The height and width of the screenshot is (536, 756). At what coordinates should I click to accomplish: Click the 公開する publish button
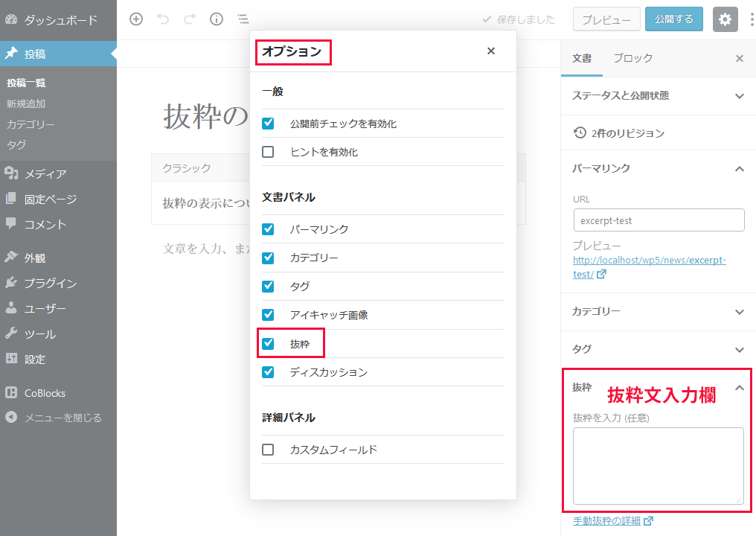674,19
